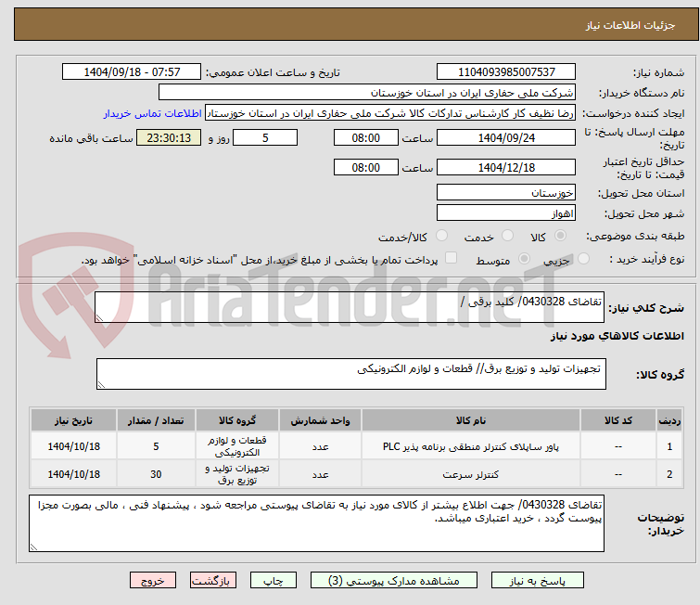This screenshot has height=605, width=700.
Task: Click the نام دستگاه خریدار field
Action: (366, 93)
